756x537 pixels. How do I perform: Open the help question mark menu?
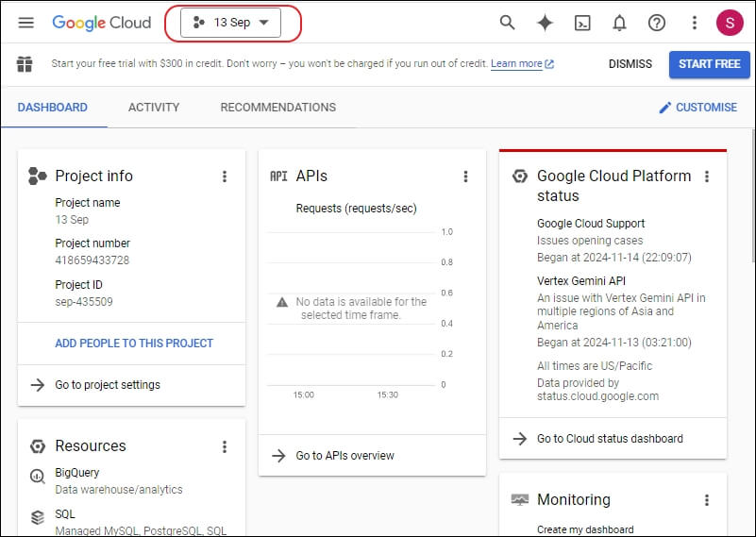(x=657, y=23)
